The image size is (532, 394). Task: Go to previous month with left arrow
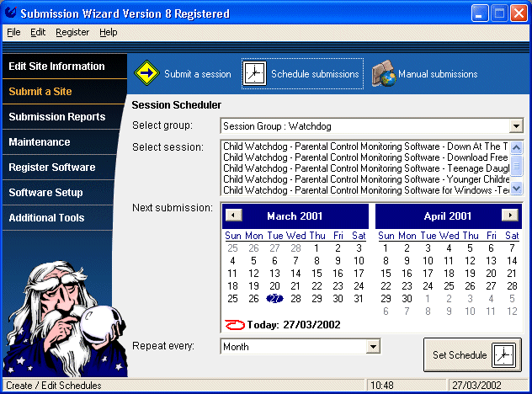[x=233, y=216]
